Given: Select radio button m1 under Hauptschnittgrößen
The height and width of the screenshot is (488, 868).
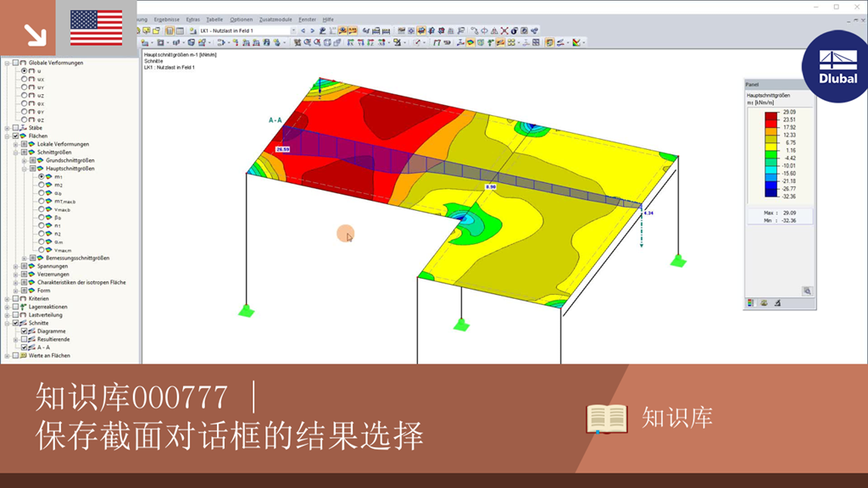Looking at the screenshot, I should coord(42,176).
